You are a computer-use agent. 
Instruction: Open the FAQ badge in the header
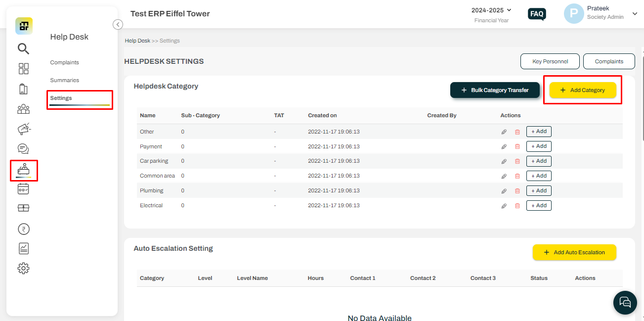537,14
